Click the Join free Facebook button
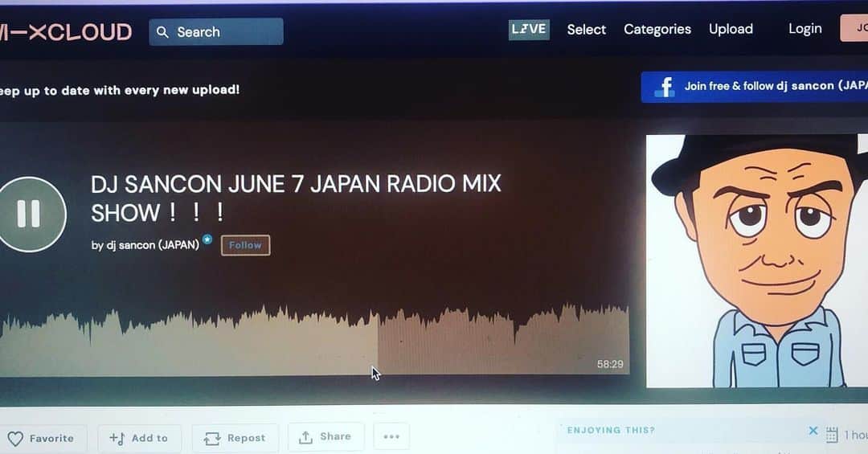Viewport: 868px width, 454px height. pyautogui.click(x=754, y=87)
